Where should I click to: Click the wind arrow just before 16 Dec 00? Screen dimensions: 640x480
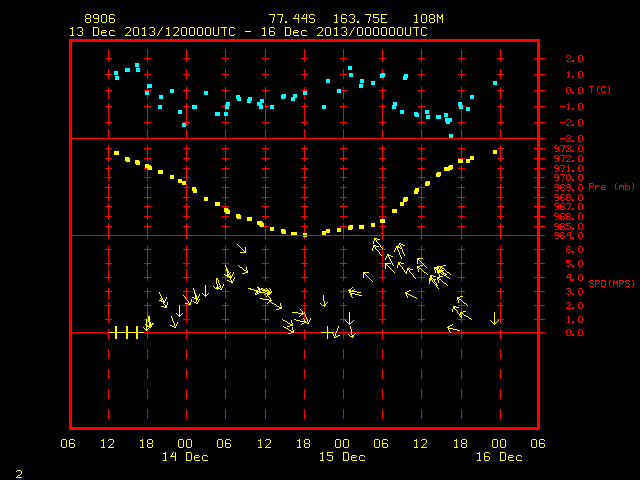click(x=494, y=319)
